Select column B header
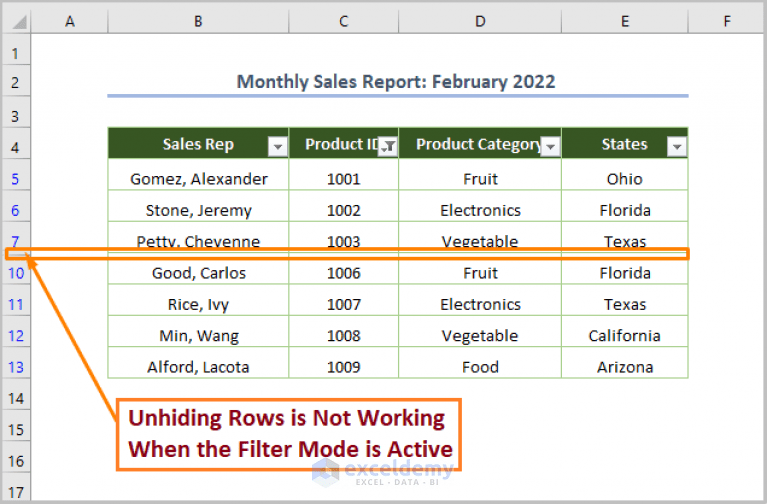Screen dimensions: 767x504 click(x=198, y=22)
